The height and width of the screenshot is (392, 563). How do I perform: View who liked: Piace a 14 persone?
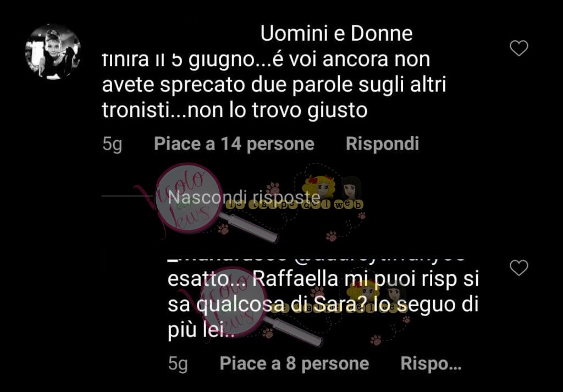pyautogui.click(x=234, y=144)
